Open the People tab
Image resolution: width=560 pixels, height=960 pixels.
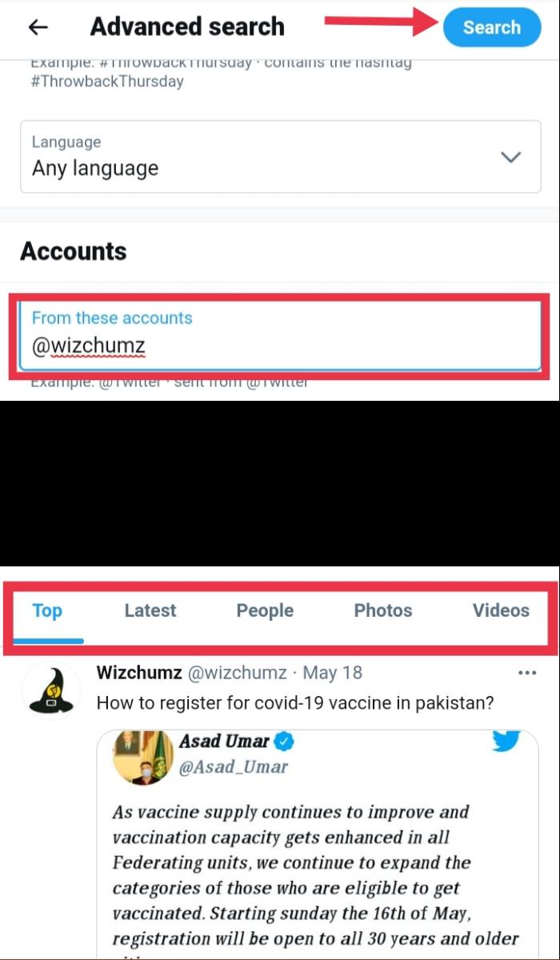coord(264,610)
